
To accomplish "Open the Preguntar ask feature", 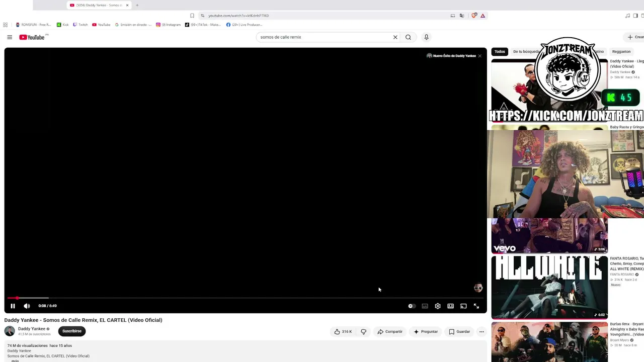I will point(426,332).
